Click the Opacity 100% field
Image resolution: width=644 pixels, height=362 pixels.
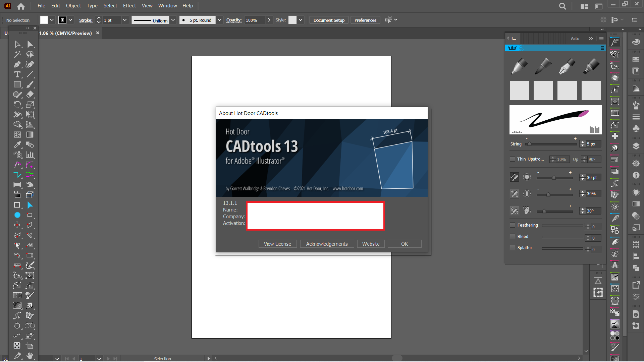(254, 20)
